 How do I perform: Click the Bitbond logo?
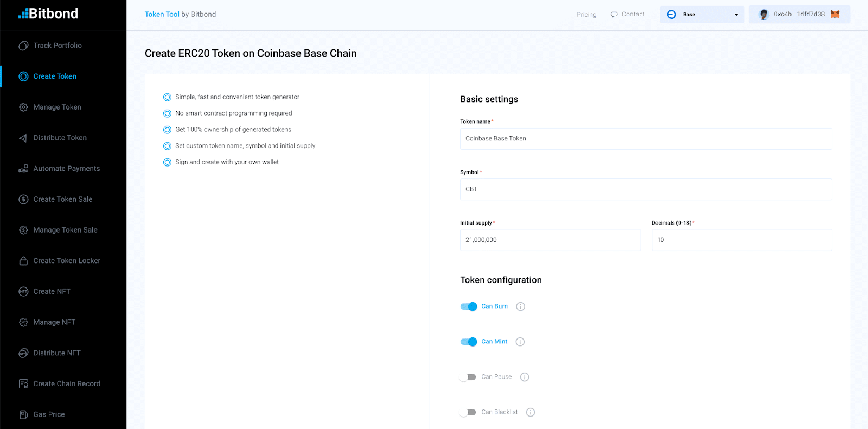pos(48,14)
